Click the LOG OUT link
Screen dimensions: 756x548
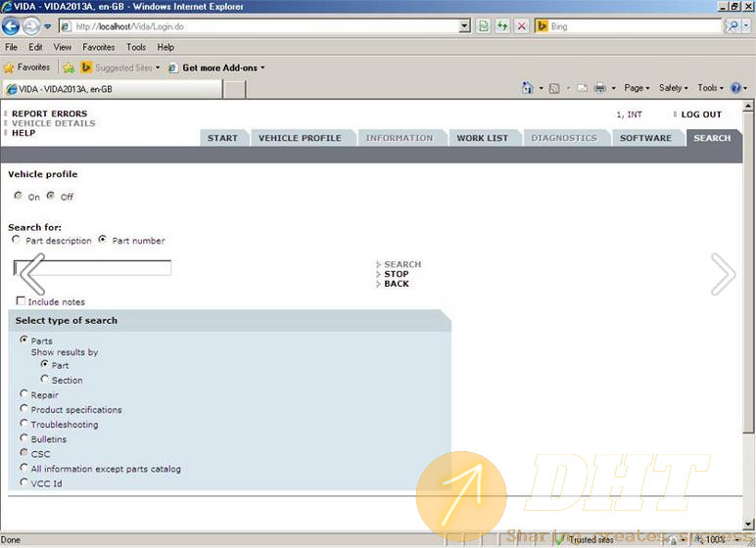[x=701, y=114]
